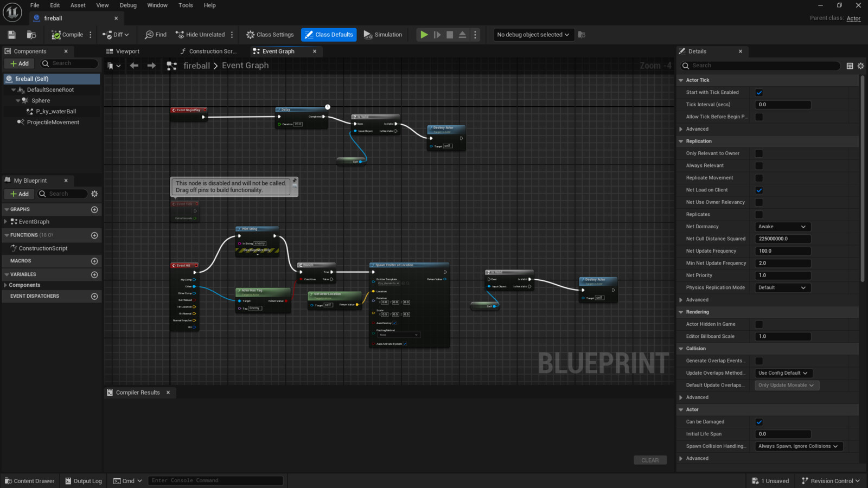Click the Unreal Engine logo icon
Viewport: 868px width, 488px height.
coord(12,12)
